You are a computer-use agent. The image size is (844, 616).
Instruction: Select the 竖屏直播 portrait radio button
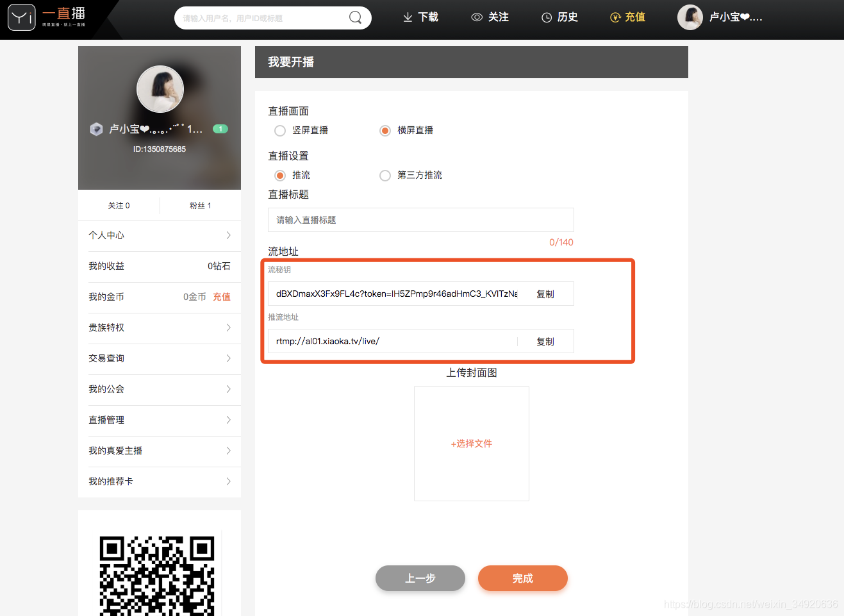[x=280, y=131]
